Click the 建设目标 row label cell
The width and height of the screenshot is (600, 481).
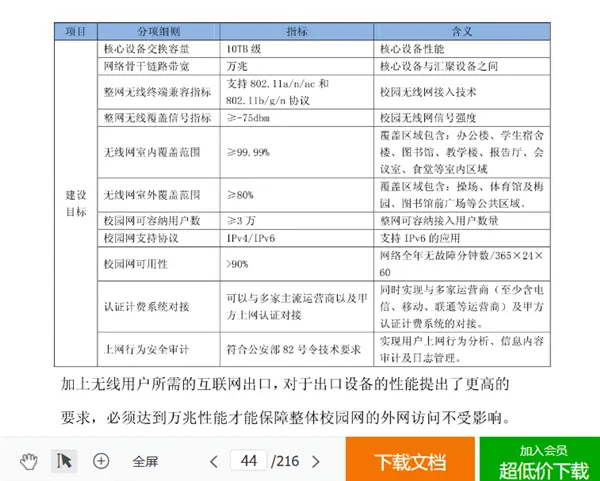point(76,203)
